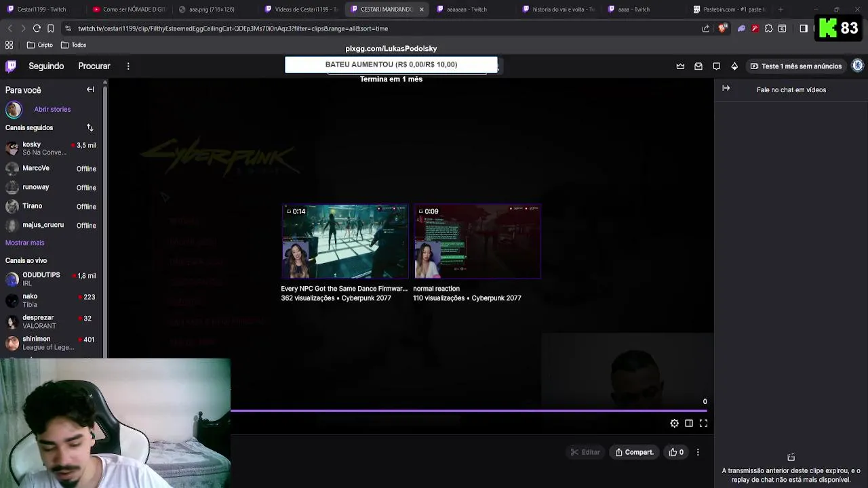The image size is (868, 488).
Task: Open Get Bits diamond icon
Action: click(x=734, y=66)
